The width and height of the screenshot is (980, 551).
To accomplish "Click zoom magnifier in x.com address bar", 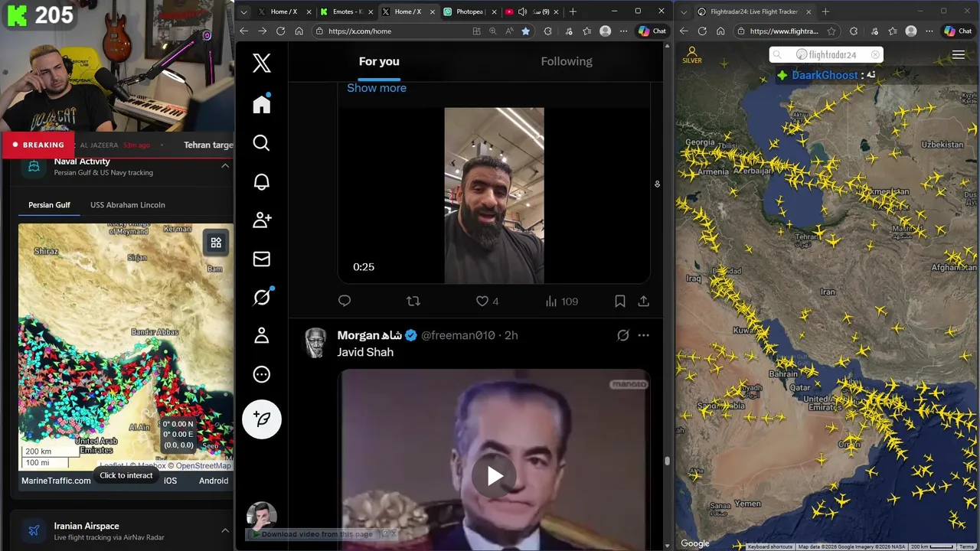I will 492,31.
